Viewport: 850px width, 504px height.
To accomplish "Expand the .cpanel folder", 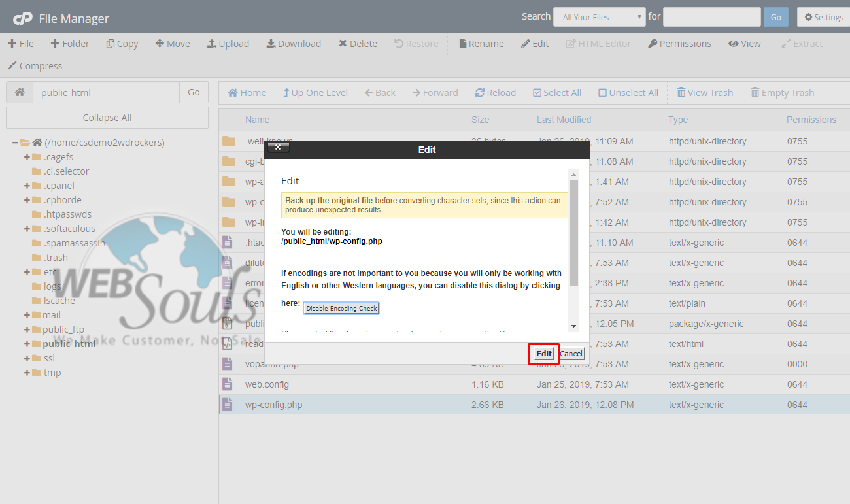I will click(27, 186).
